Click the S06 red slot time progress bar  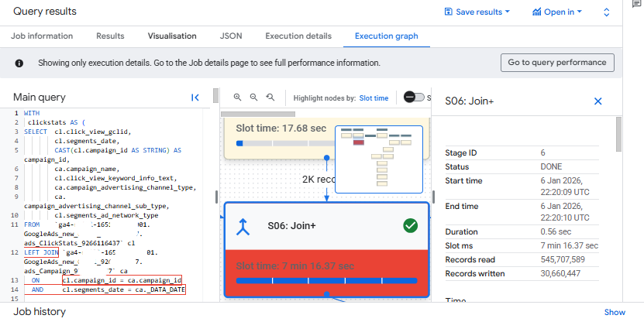(x=326, y=280)
